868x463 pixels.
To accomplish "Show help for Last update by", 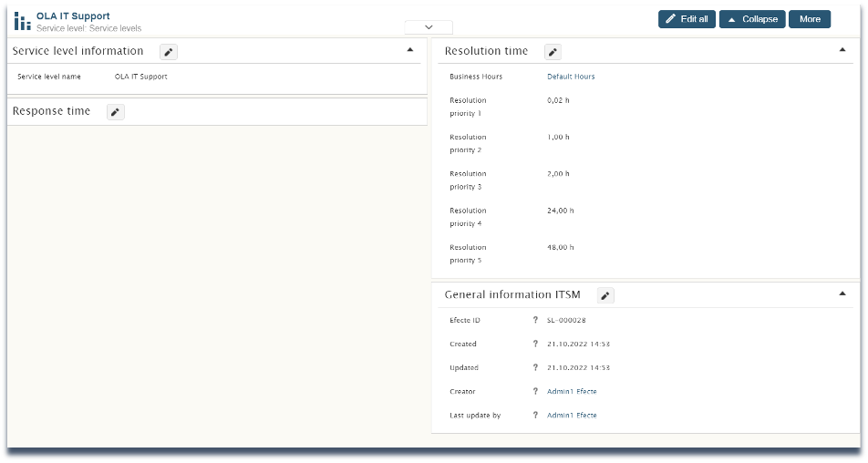I will 535,415.
